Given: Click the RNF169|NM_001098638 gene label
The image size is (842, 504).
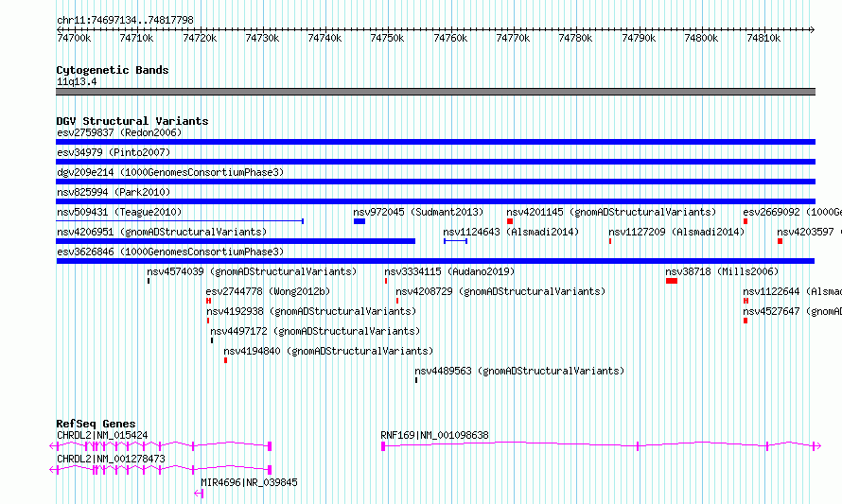Looking at the screenshot, I should pos(434,435).
